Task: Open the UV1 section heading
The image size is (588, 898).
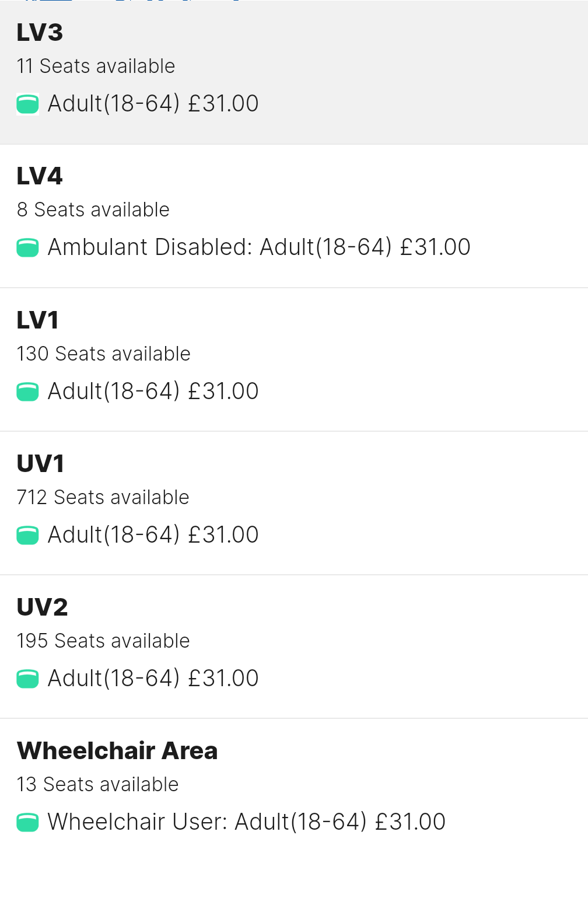Action: 40,464
